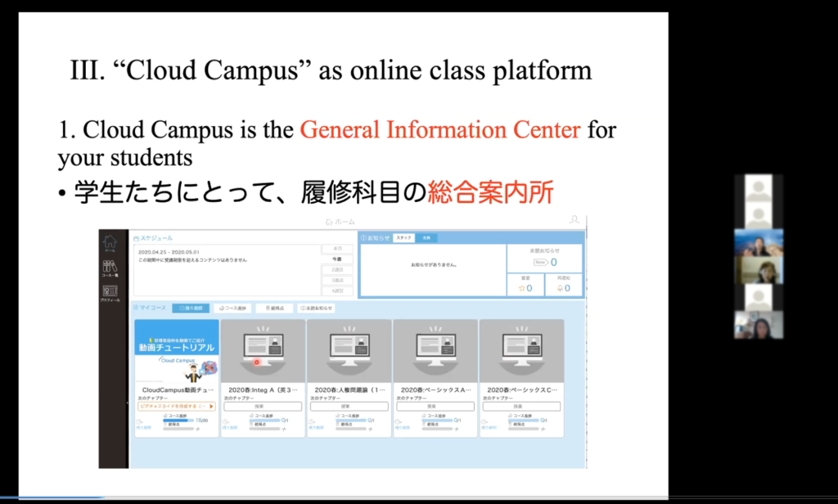
Task: Select the 未読お知らせ filter in マイコース
Action: (317, 308)
